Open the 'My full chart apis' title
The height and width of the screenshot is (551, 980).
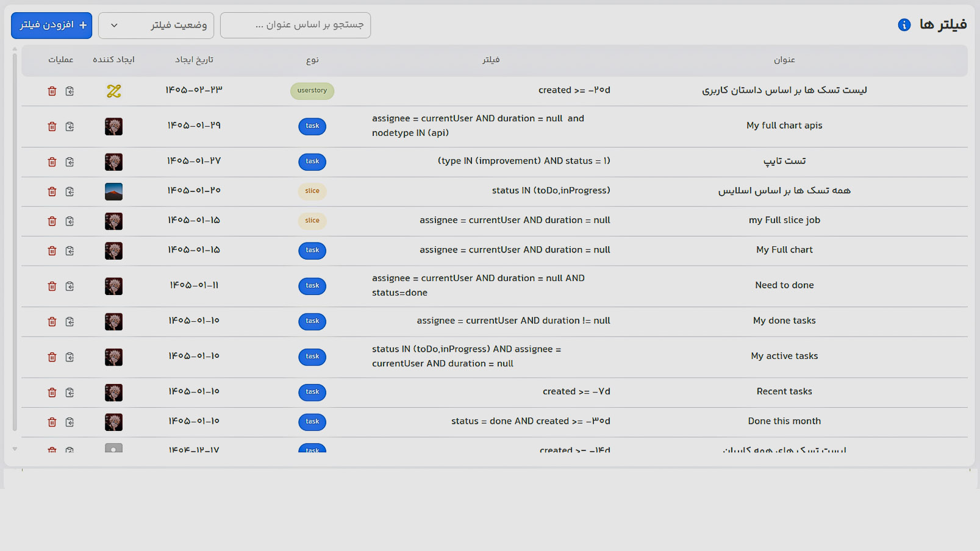pos(784,126)
